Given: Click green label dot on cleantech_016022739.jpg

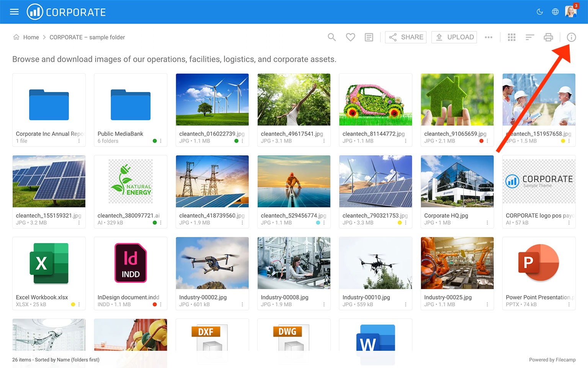Looking at the screenshot, I should coord(236,141).
